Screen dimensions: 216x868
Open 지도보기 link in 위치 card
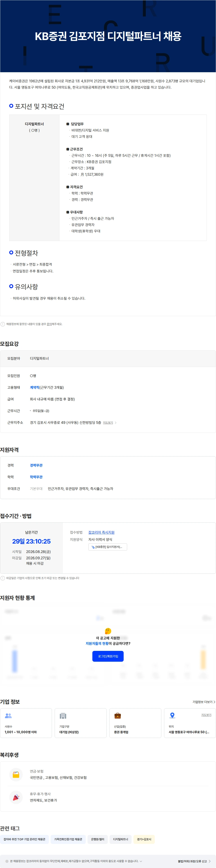[x=206, y=715]
